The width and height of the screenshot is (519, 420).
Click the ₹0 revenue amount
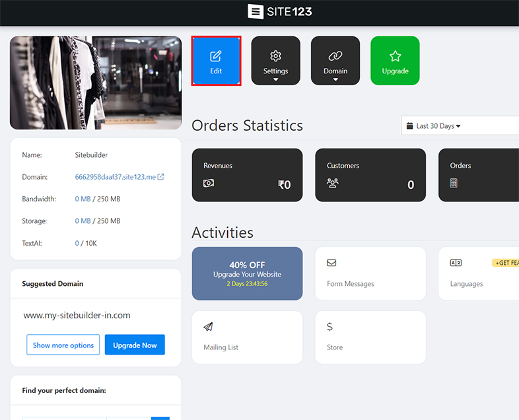tap(285, 185)
